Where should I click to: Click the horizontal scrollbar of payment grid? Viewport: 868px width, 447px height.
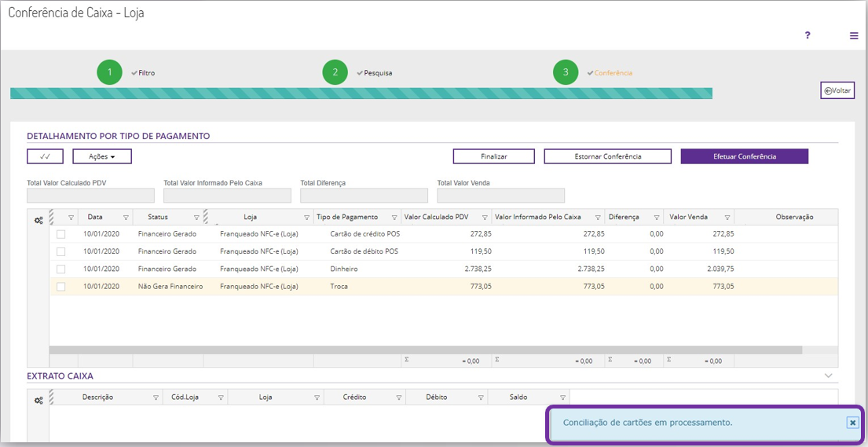click(424, 350)
